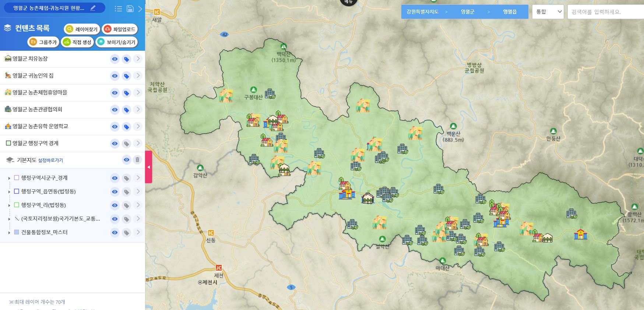This screenshot has width=644, height=310.
Task: Expand the 행정구역시군구_경계 tree item
Action: click(9, 178)
